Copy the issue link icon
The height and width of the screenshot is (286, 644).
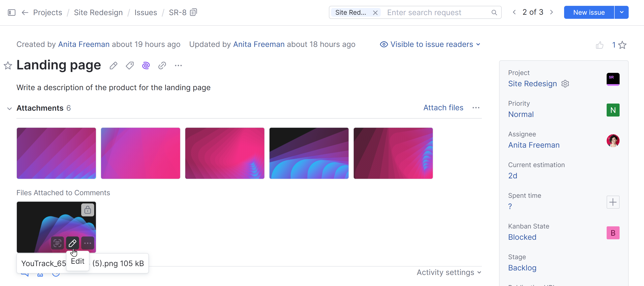click(x=162, y=65)
